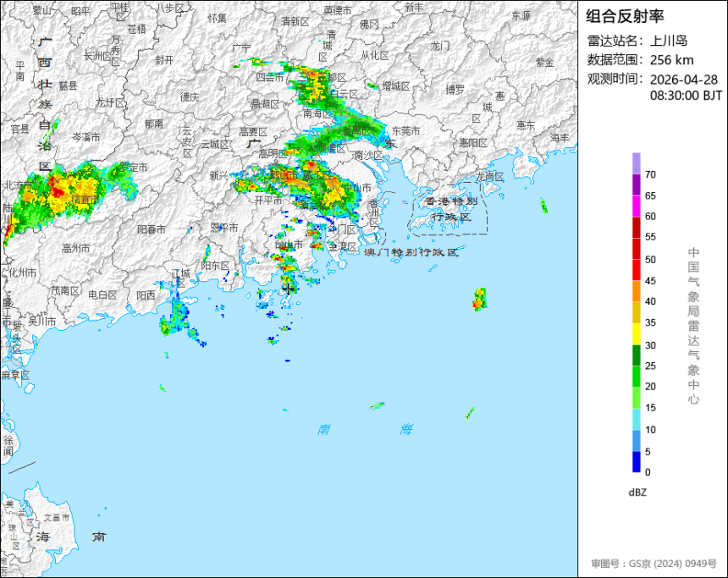Select the cyan 10–15 dBZ legend segment
The height and width of the screenshot is (578, 728).
coord(636,419)
